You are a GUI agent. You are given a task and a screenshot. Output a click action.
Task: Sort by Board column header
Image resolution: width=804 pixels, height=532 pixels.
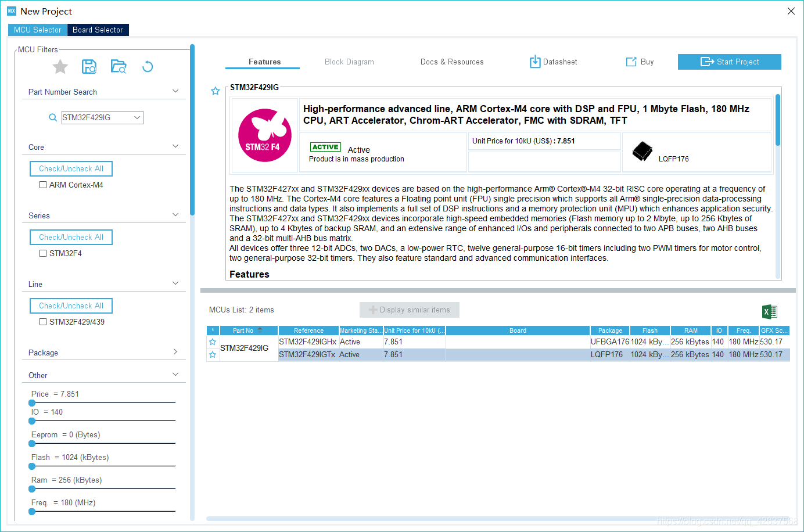click(518, 330)
